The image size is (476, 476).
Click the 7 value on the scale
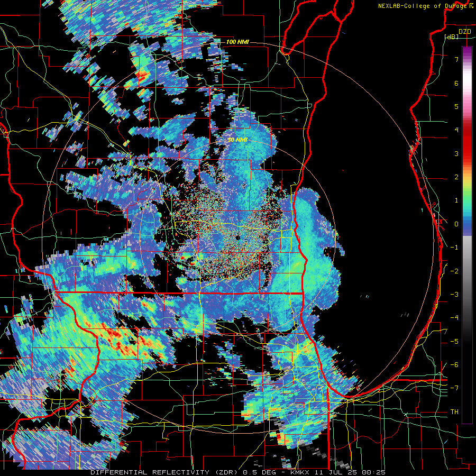(456, 59)
